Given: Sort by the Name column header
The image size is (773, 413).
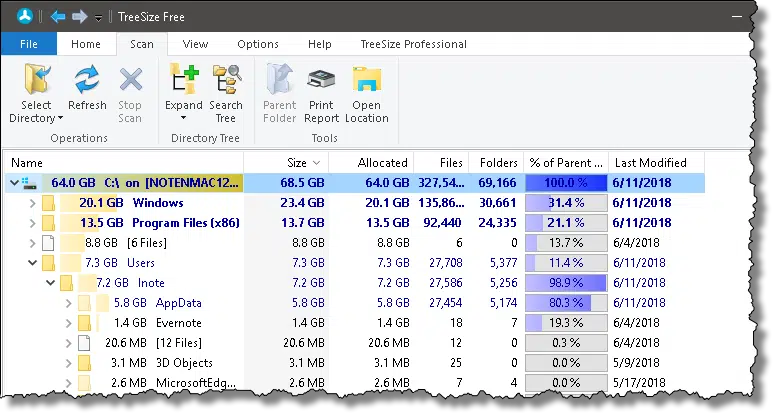Looking at the screenshot, I should click(123, 163).
